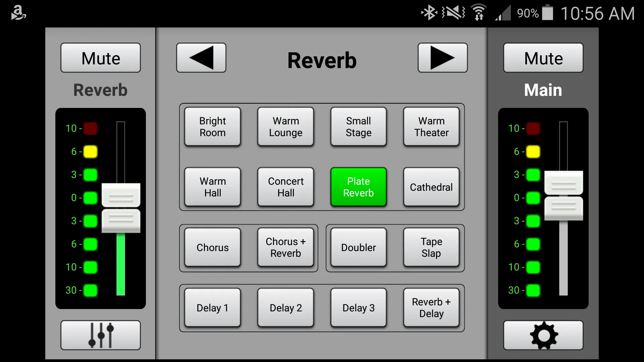Image resolution: width=644 pixels, height=362 pixels.
Task: Select Doubler effect preset
Action: [359, 247]
